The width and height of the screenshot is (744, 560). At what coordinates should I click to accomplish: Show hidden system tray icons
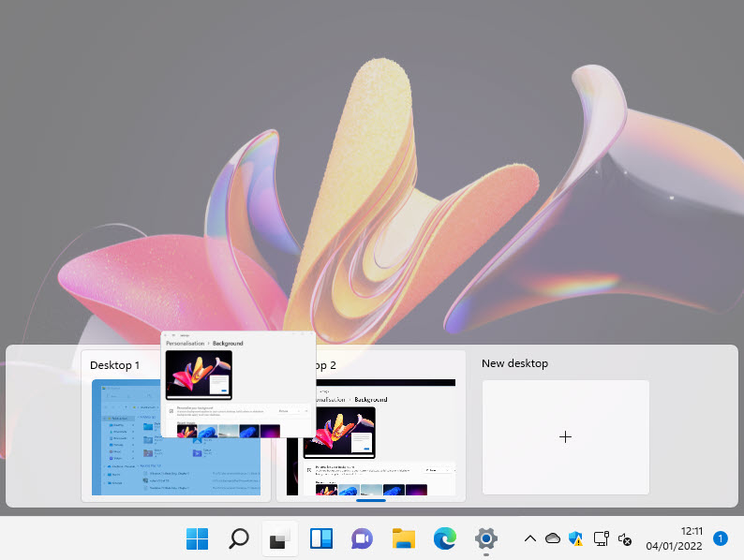click(x=529, y=538)
